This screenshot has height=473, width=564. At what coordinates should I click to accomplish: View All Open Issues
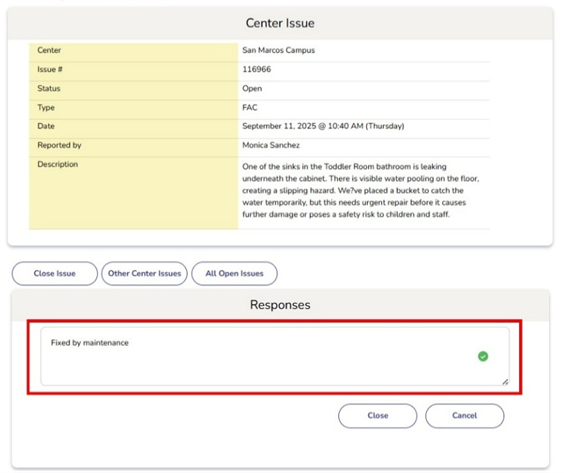tap(235, 274)
